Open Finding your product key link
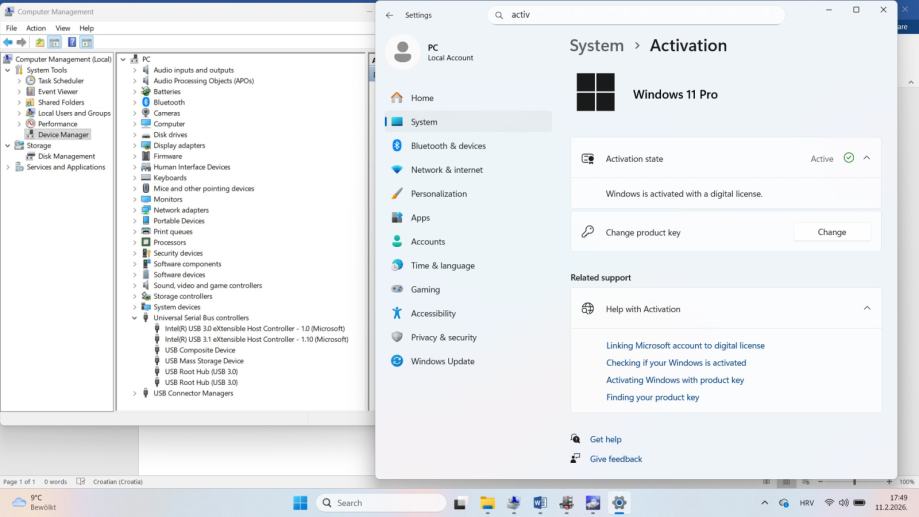Image resolution: width=919 pixels, height=517 pixels. point(652,397)
